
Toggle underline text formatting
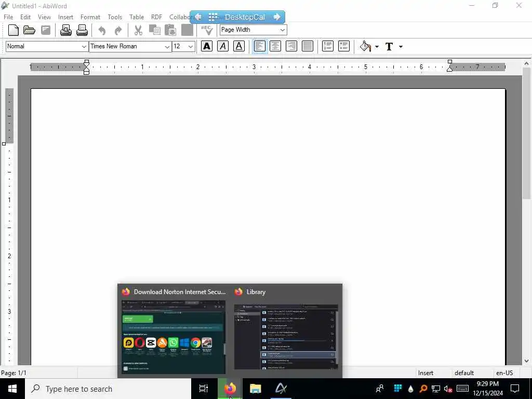coord(239,46)
